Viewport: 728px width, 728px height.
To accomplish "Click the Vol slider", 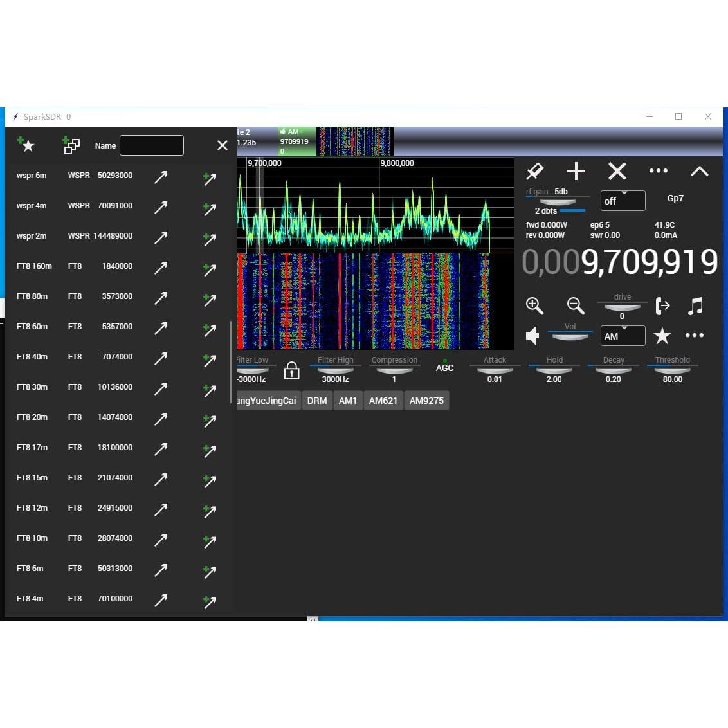I will 570,336.
